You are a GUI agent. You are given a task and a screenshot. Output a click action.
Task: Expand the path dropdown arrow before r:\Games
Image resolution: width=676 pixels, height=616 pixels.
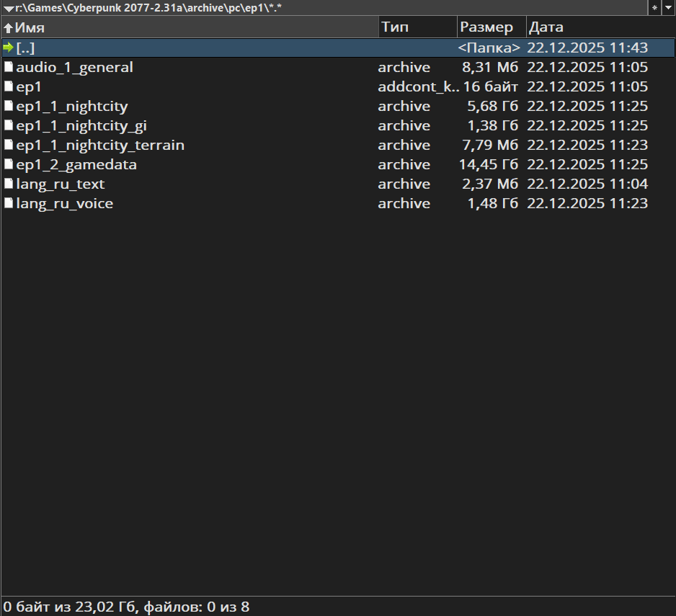pos(8,7)
